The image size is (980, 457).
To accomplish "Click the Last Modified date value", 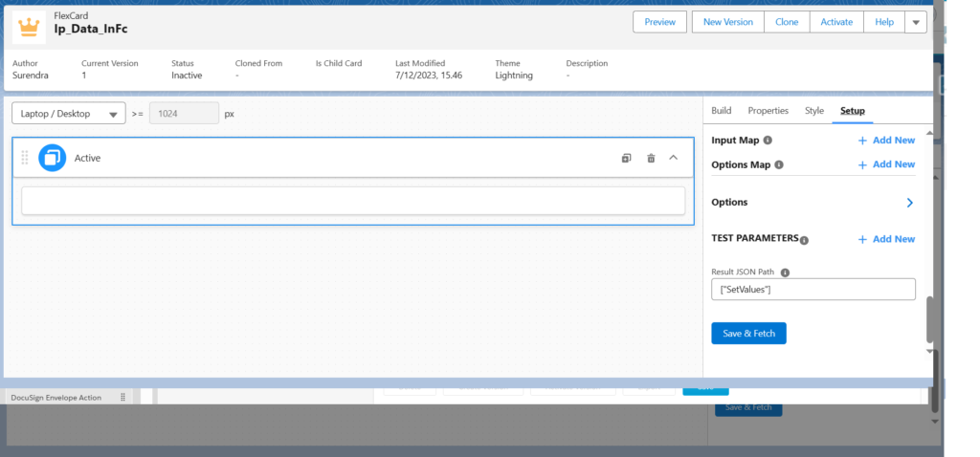I will click(429, 76).
